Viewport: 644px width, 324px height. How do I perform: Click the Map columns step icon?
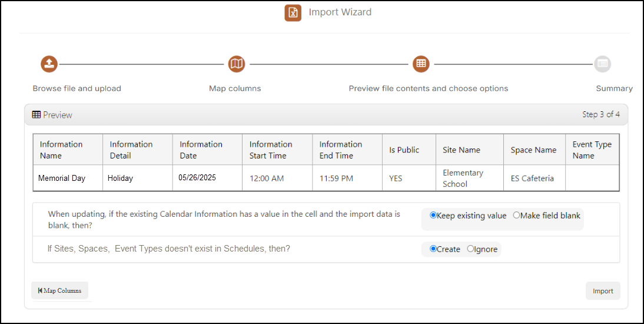tap(237, 64)
